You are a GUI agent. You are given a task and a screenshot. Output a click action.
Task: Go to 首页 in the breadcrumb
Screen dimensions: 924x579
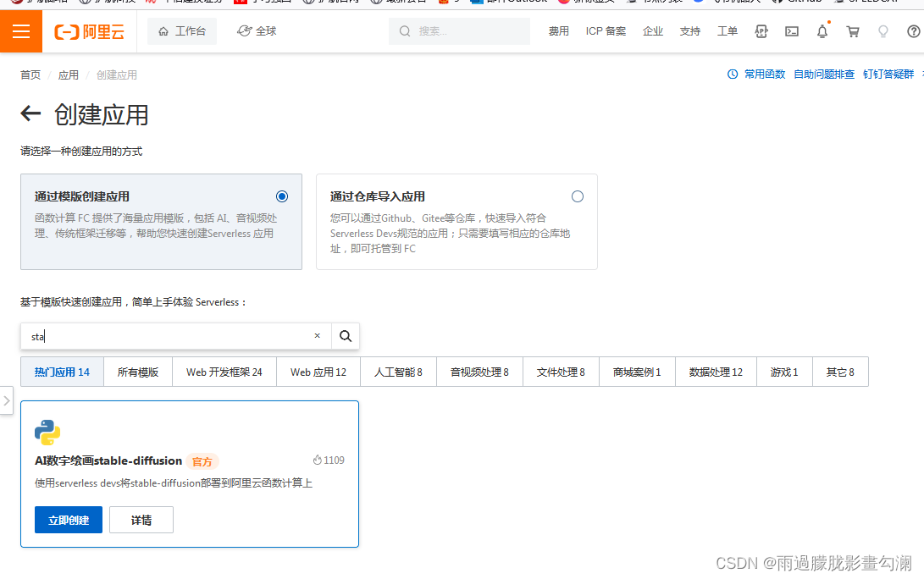(x=30, y=74)
